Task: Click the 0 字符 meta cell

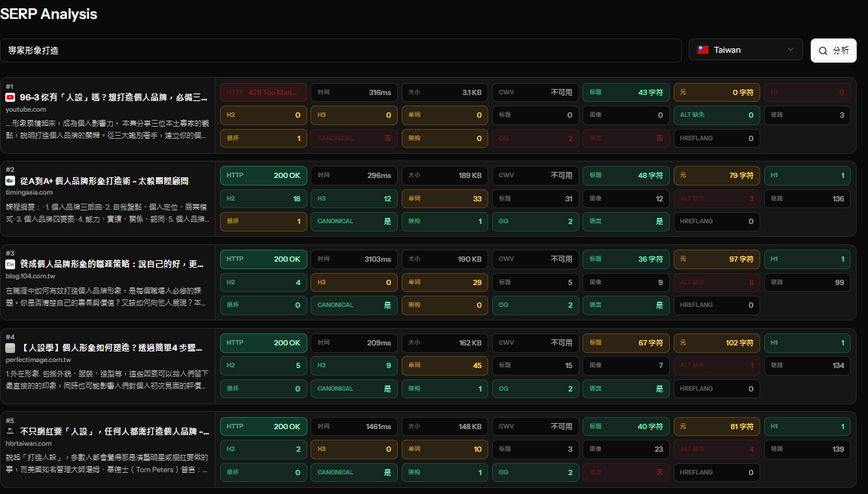Action: coord(717,93)
